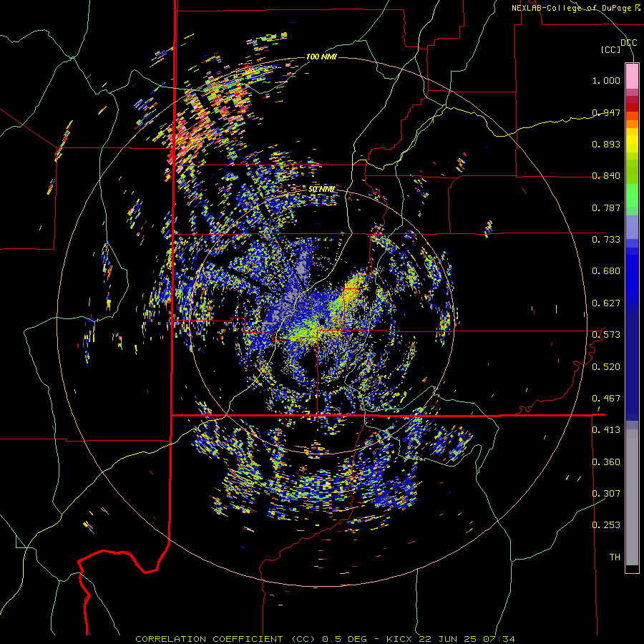
Task: Click the 0.840 legend value
Action: point(606,175)
